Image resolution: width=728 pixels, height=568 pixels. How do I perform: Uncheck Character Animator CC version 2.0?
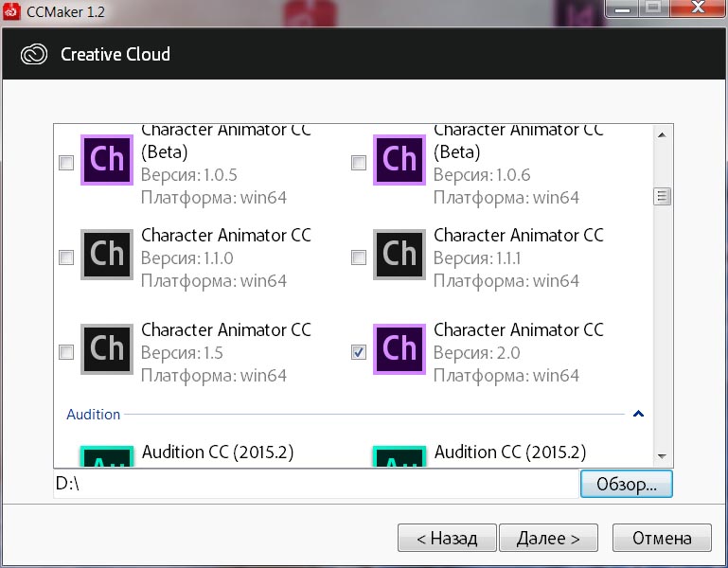pyautogui.click(x=359, y=352)
